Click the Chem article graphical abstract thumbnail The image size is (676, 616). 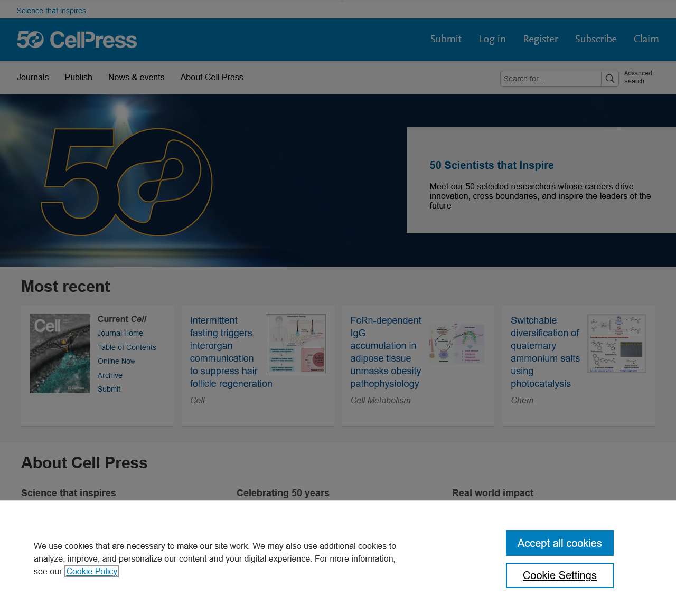pos(617,344)
